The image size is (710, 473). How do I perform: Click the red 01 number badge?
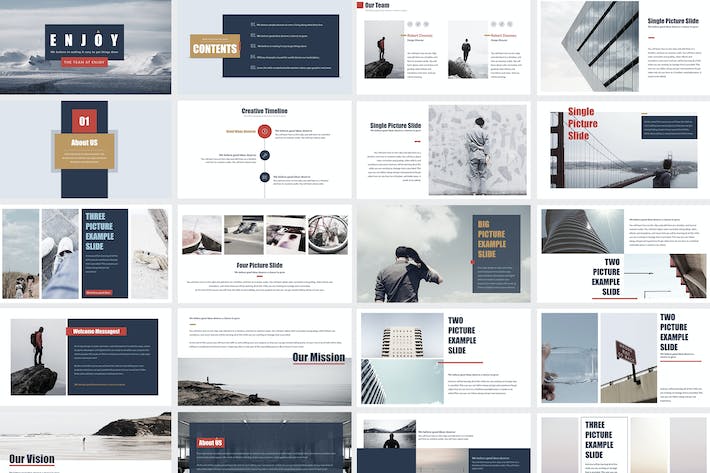(84, 121)
